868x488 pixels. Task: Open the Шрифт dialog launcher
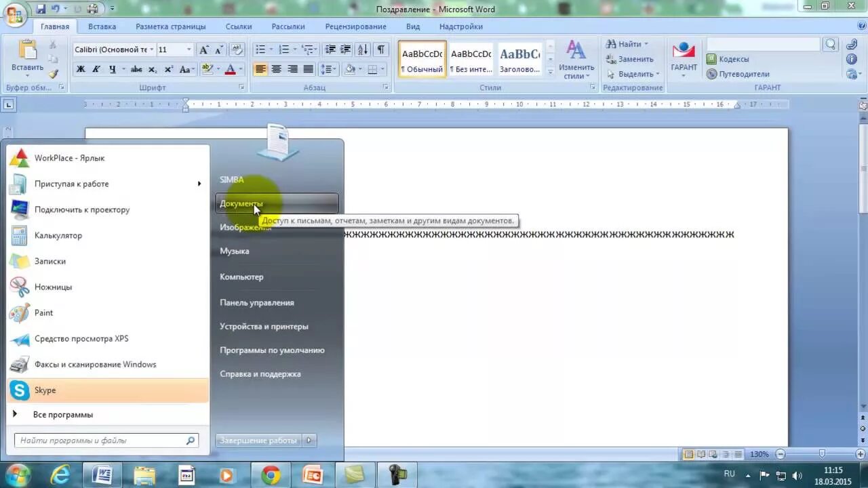[x=242, y=87]
